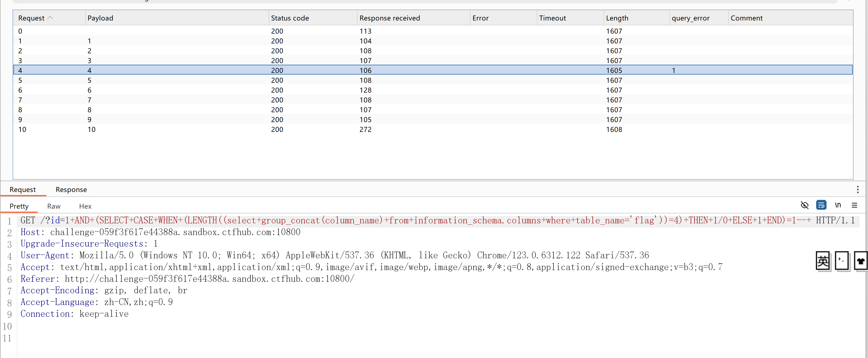
Task: Sort by Response received column header
Action: [414, 18]
